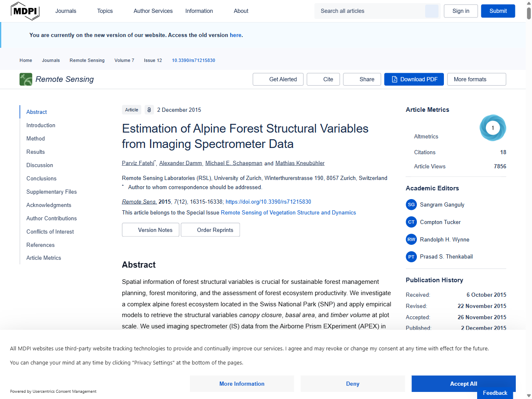Viewport: 532px width, 399px height.
Task: Open the special issue link
Action: pyautogui.click(x=288, y=212)
